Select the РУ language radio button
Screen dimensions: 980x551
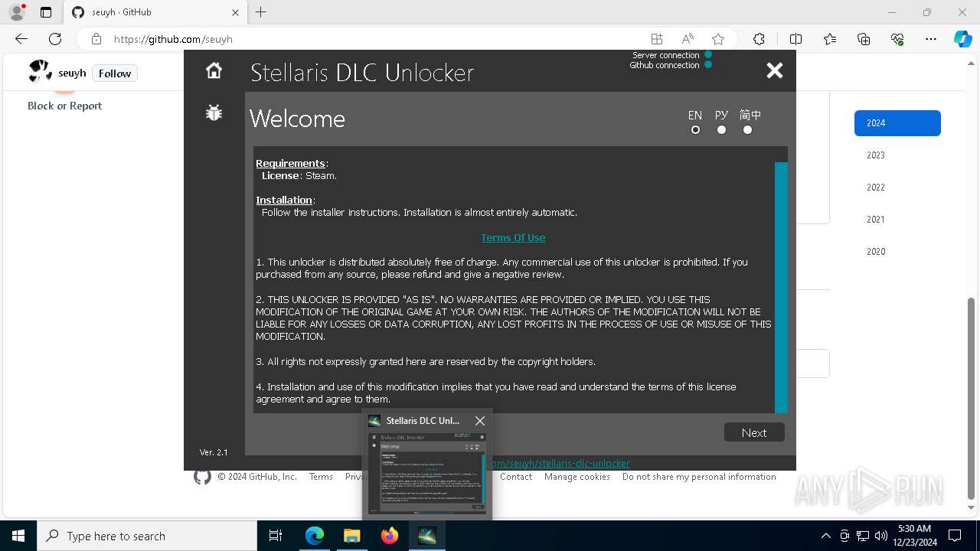(x=721, y=130)
